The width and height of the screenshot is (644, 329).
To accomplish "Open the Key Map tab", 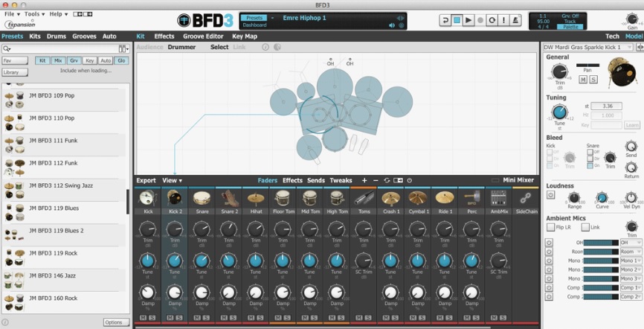I will 245,36.
